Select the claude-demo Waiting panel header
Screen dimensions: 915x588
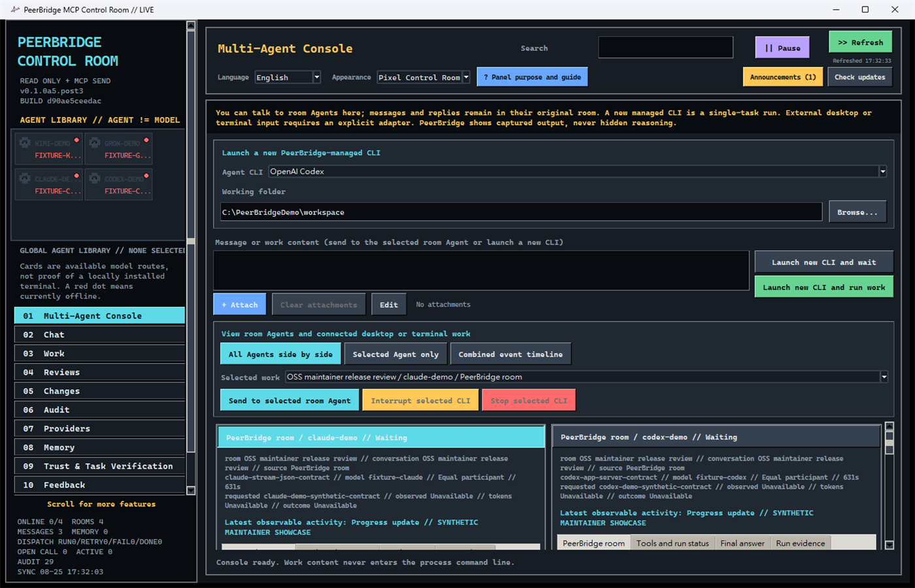pyautogui.click(x=381, y=437)
